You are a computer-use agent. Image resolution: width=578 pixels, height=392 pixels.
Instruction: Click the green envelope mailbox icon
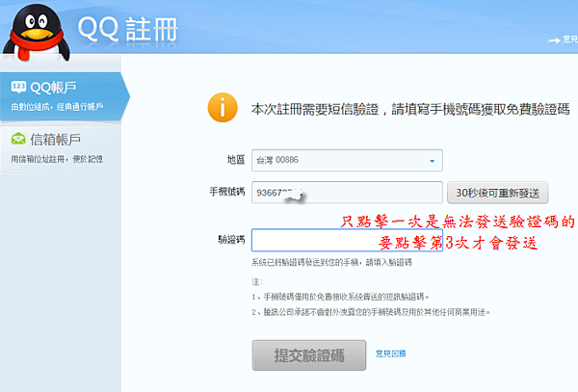click(x=18, y=140)
